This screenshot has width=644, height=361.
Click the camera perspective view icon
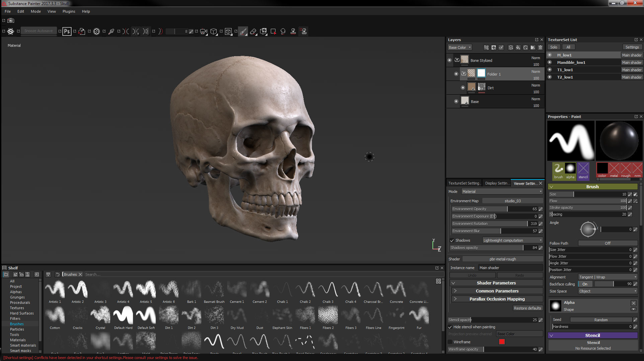click(x=203, y=31)
